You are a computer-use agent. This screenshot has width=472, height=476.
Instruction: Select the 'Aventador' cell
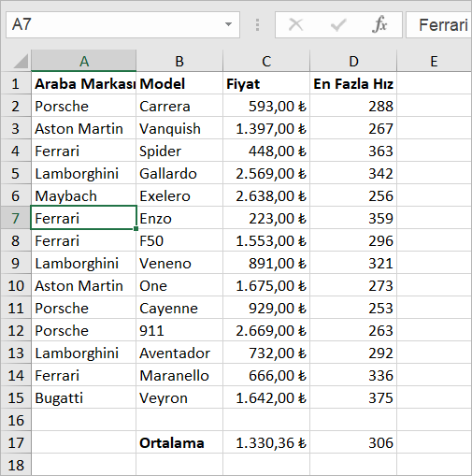tap(179, 353)
